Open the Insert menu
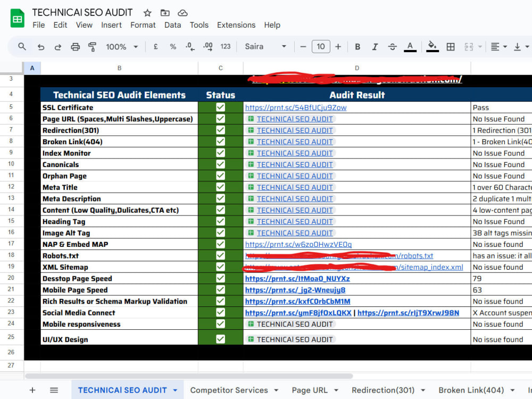 coord(111,25)
